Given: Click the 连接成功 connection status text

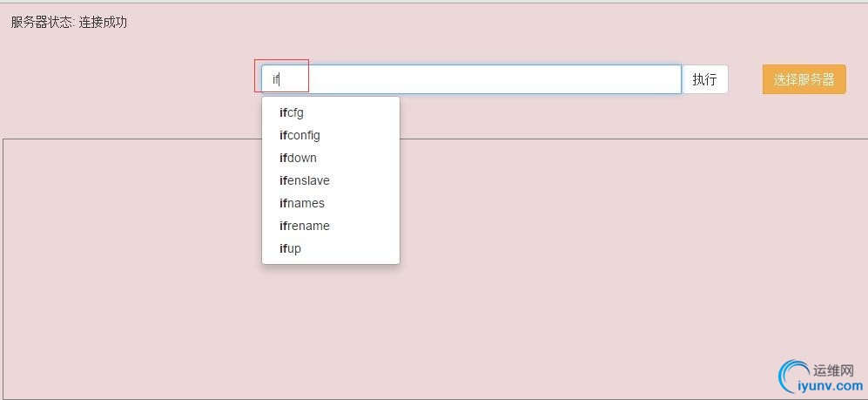Looking at the screenshot, I should tap(103, 22).
